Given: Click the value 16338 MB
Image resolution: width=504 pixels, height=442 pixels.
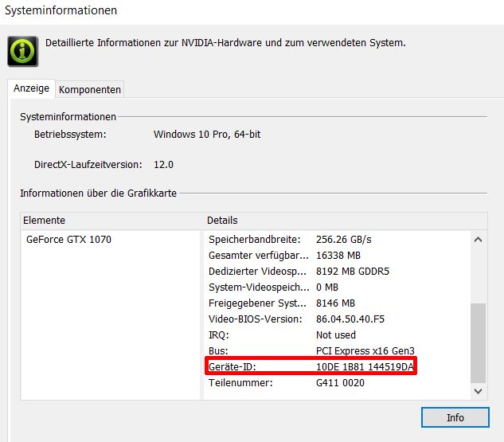Looking at the screenshot, I should click(x=338, y=256).
